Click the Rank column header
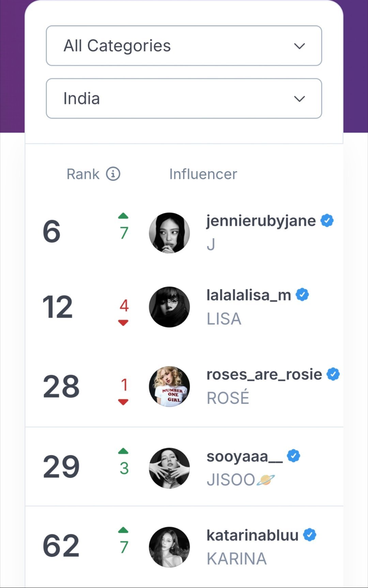The height and width of the screenshot is (588, 368). [83, 174]
